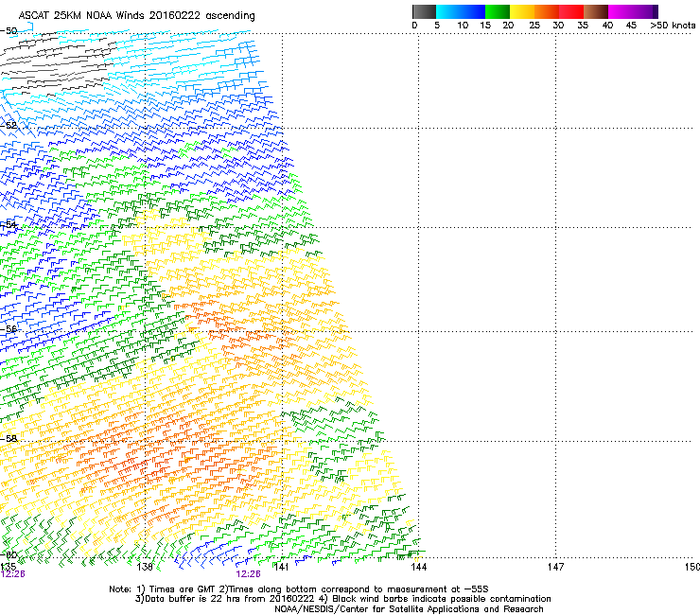Click the '135' longitude label
Screen dimensions: 700x615
click(x=8, y=567)
